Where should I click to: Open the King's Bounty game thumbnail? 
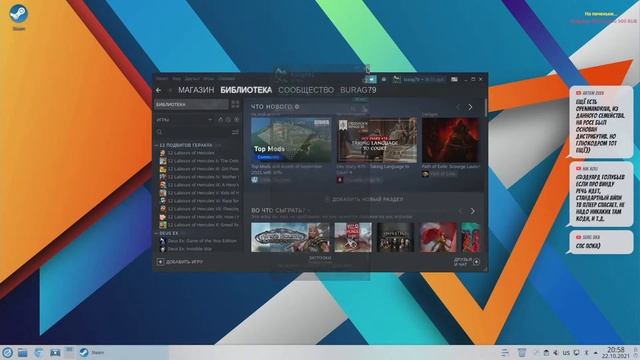[290, 237]
